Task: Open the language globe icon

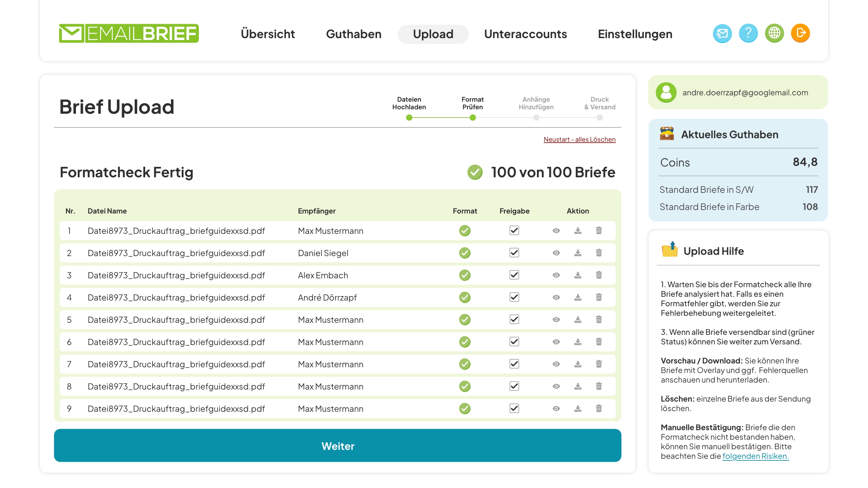Action: click(774, 33)
